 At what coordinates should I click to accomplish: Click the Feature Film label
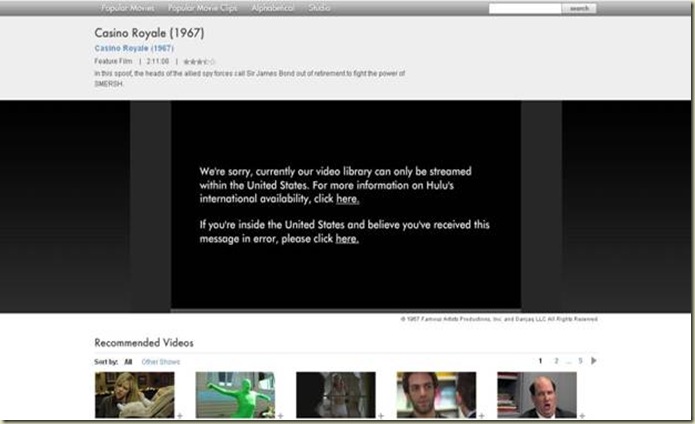point(113,61)
